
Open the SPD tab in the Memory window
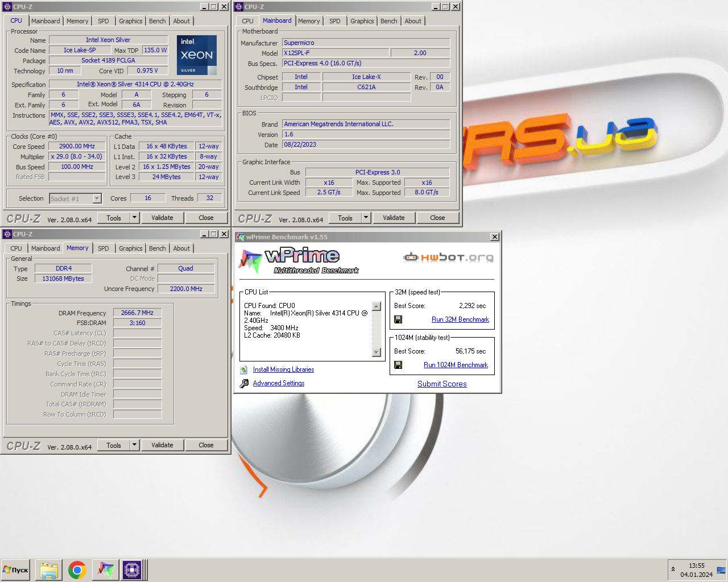104,248
